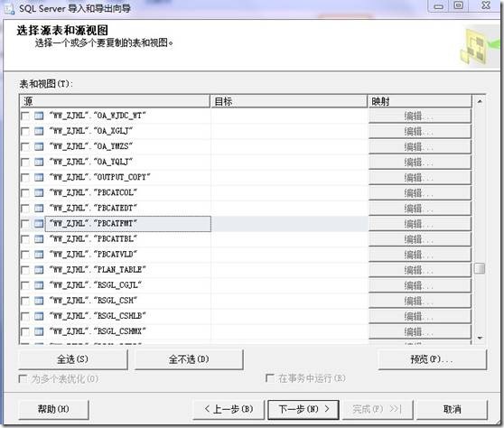Click the destination cell for PBCATFMT row

[289, 224]
